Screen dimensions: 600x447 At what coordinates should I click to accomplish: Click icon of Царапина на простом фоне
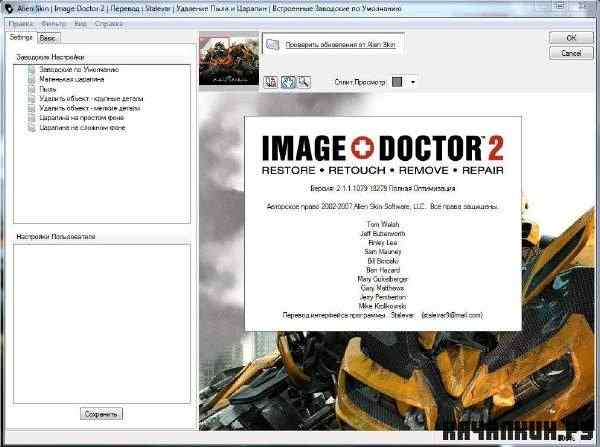(32, 118)
